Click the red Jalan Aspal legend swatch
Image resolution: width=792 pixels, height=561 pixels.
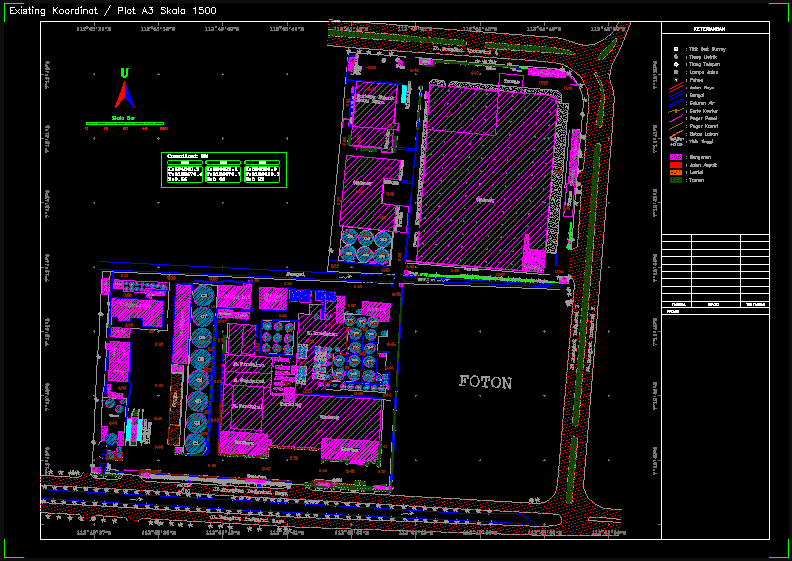coord(676,165)
